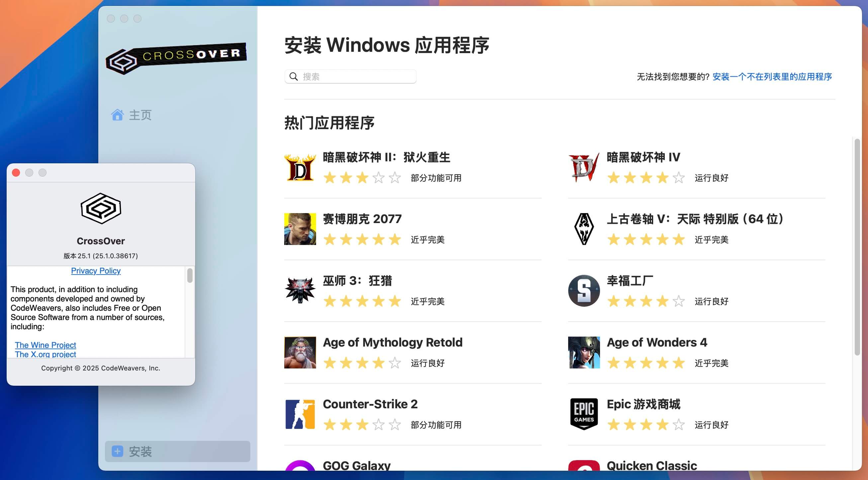
Task: Click the About dialog text scrollbar
Action: (x=190, y=275)
